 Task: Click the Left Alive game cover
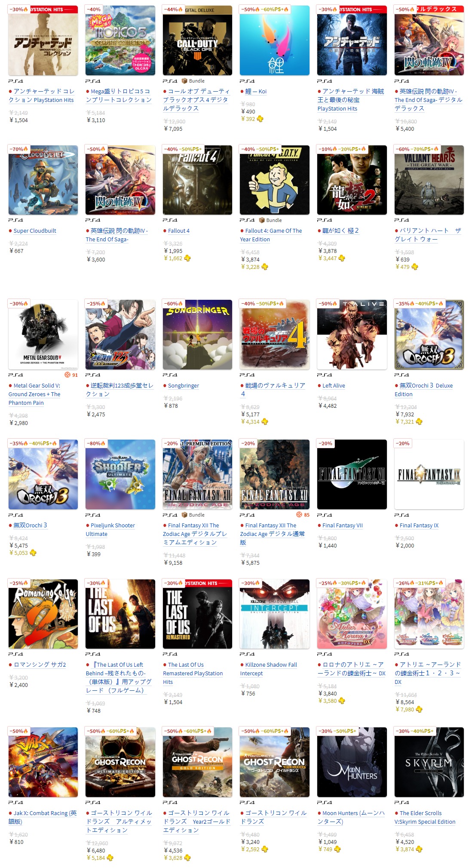coord(352,335)
